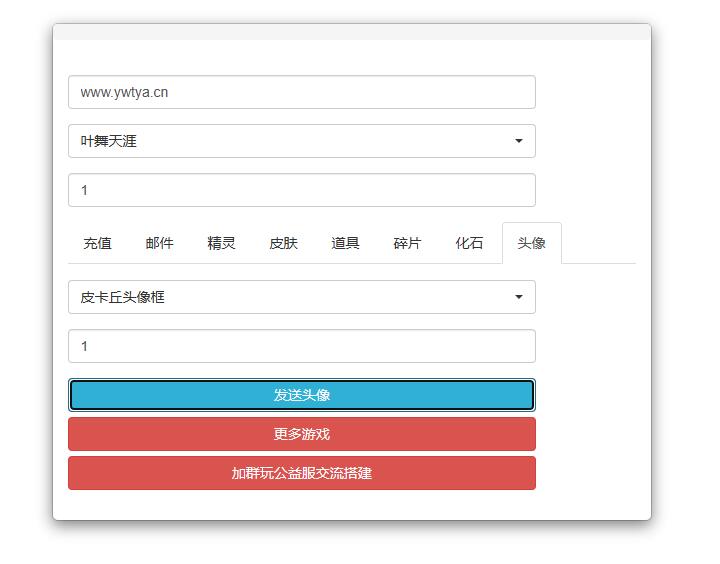
Task: Click the amount field above 发送头像
Action: [x=302, y=346]
